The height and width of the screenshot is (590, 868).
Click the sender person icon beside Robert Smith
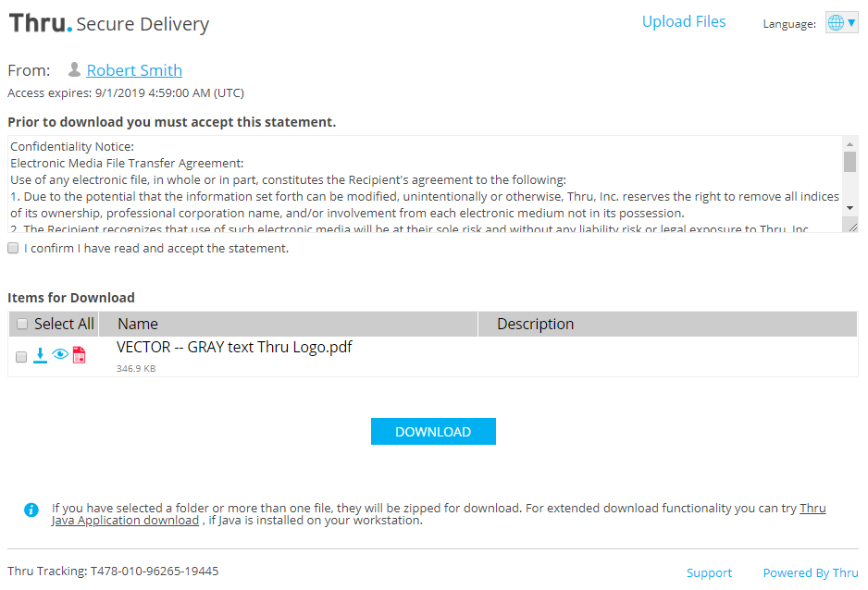tap(75, 69)
